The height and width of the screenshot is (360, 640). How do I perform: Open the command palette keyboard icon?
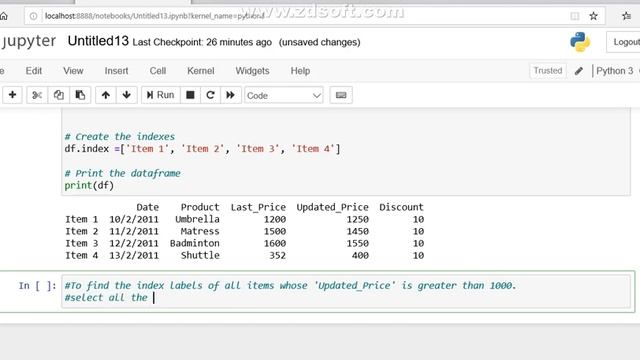point(341,95)
